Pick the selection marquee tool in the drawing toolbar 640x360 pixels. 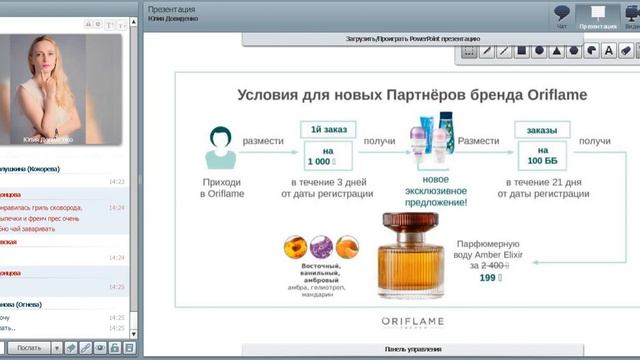pyautogui.click(x=469, y=51)
